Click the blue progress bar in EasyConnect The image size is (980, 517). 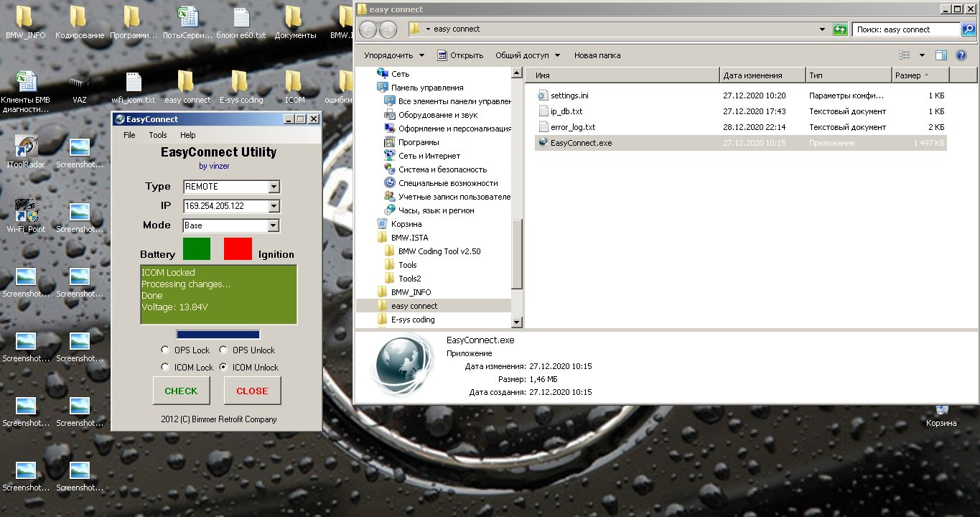pos(218,335)
